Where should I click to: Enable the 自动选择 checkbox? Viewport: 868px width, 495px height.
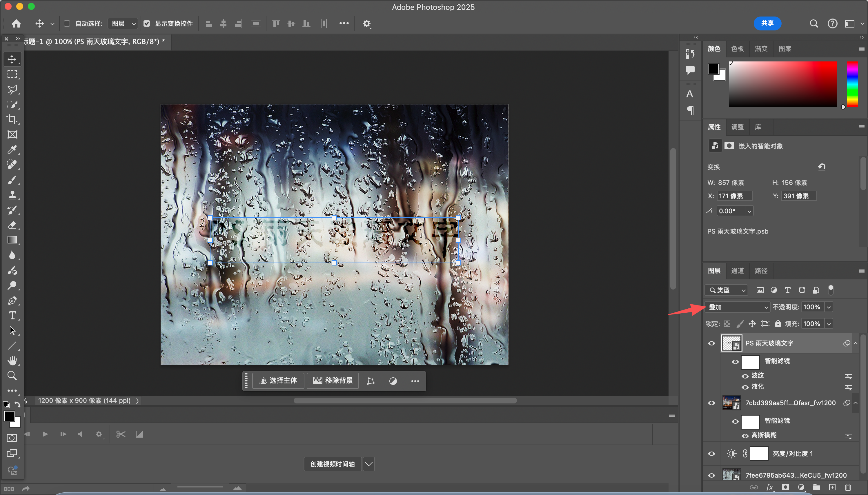[67, 23]
